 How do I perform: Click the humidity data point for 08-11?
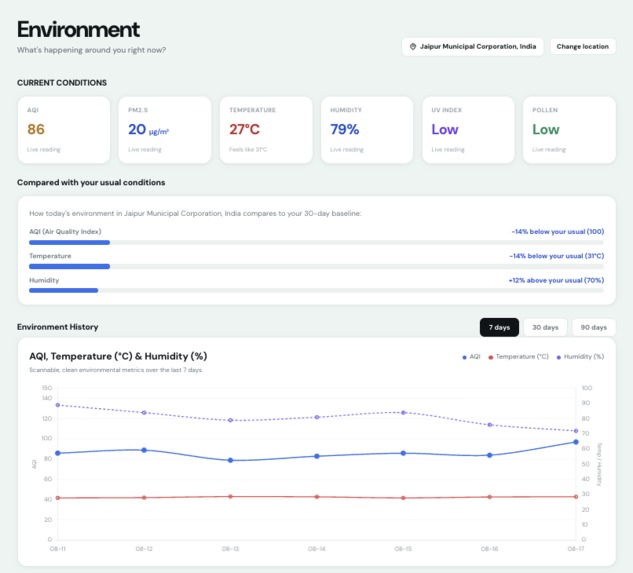[x=58, y=405]
